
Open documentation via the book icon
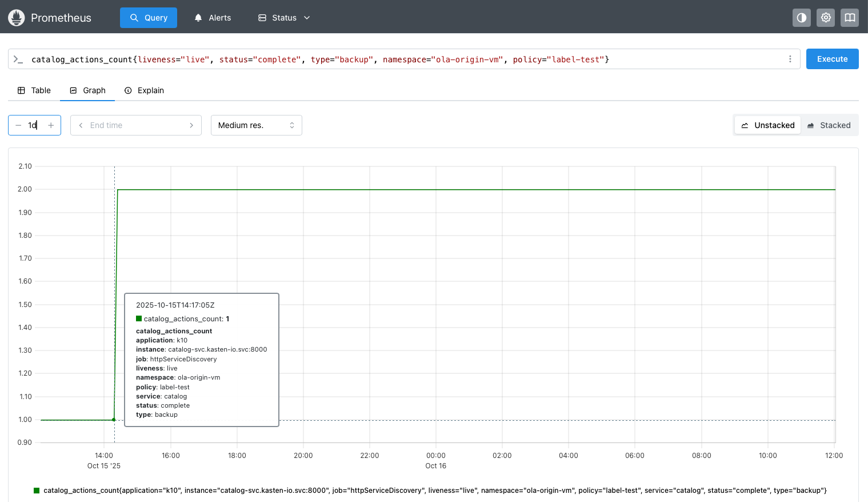point(850,18)
